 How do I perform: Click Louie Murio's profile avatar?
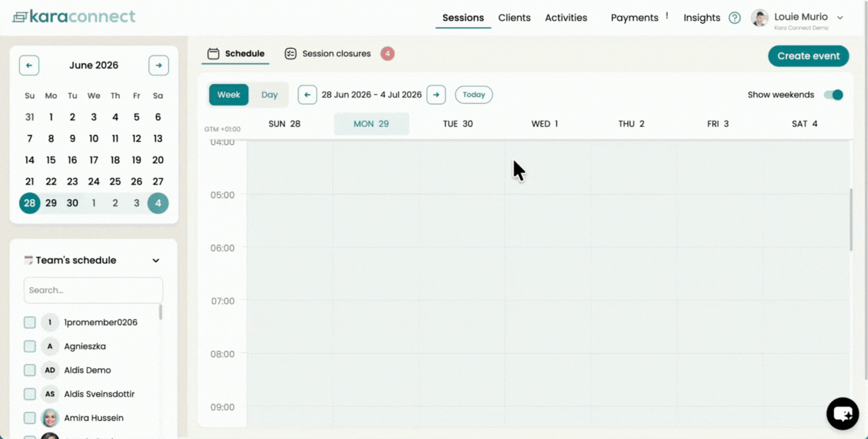point(759,18)
